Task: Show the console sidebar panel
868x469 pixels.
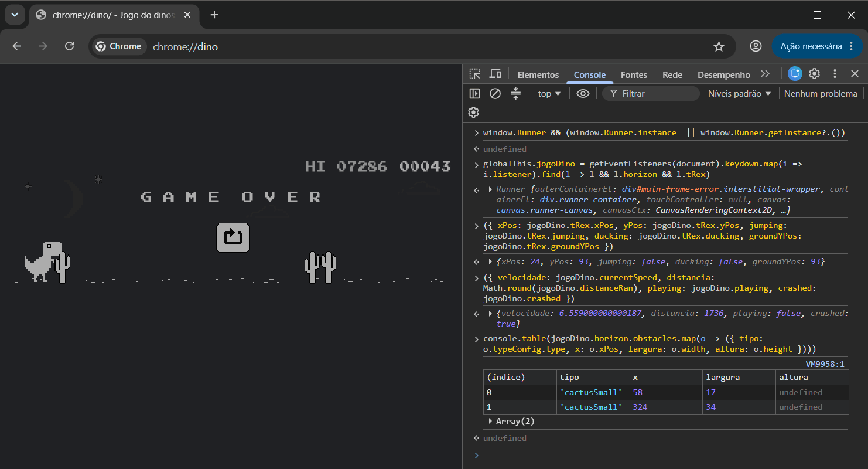Action: click(475, 94)
